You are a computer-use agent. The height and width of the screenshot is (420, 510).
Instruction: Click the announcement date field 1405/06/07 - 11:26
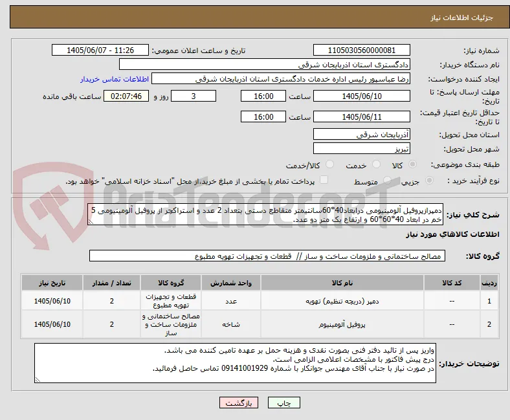click(100, 50)
